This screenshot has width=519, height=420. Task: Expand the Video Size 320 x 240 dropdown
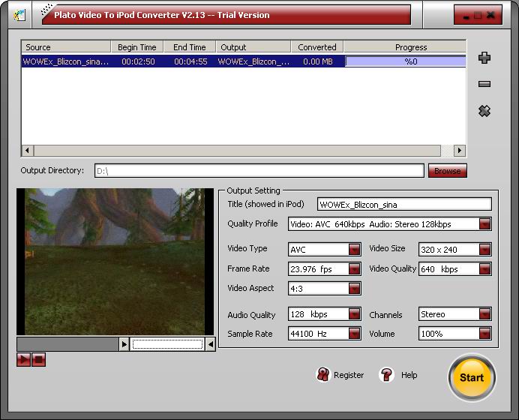click(485, 249)
